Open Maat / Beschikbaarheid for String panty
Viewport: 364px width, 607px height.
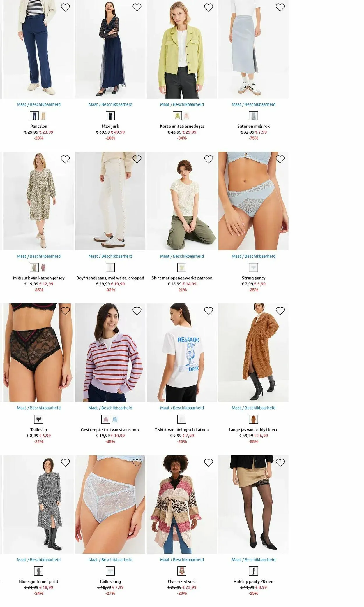(x=253, y=256)
